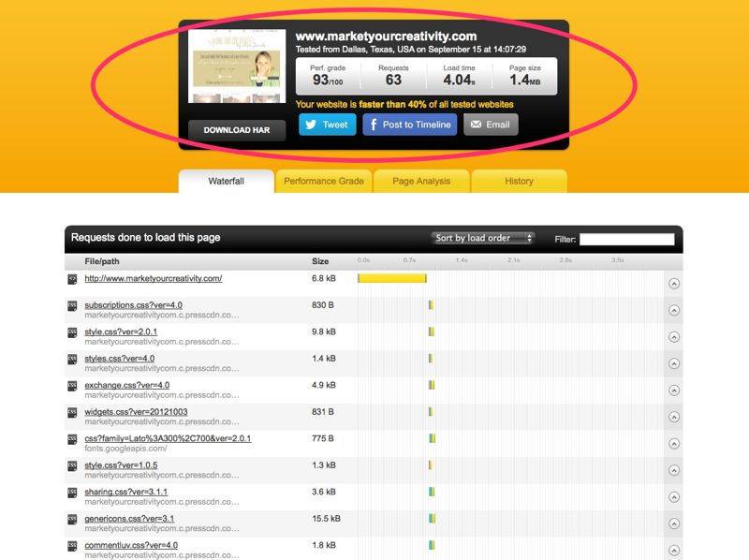Expand details for marketyourcreativity.com/ row
This screenshot has width=749, height=560.
(x=674, y=284)
